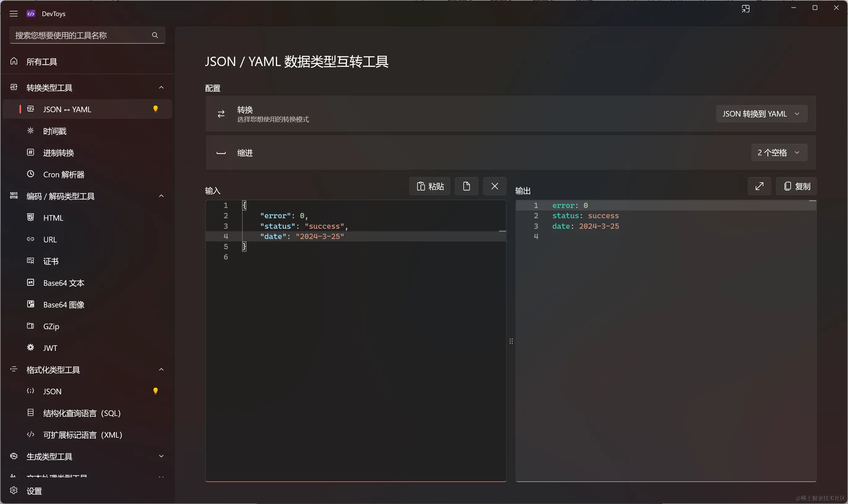This screenshot has height=504, width=848.
Task: Open the JSON formatter tool
Action: pos(87,391)
